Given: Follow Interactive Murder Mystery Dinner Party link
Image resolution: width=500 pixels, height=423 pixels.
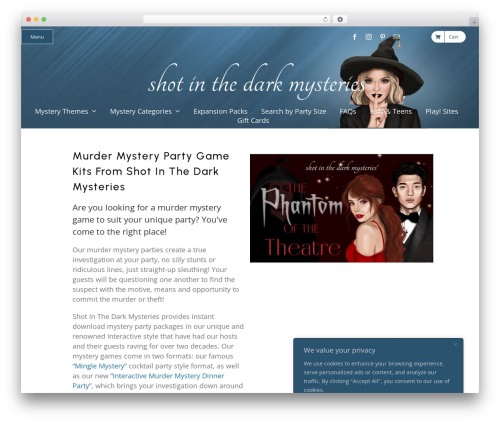Looking at the screenshot, I should pos(148,381).
